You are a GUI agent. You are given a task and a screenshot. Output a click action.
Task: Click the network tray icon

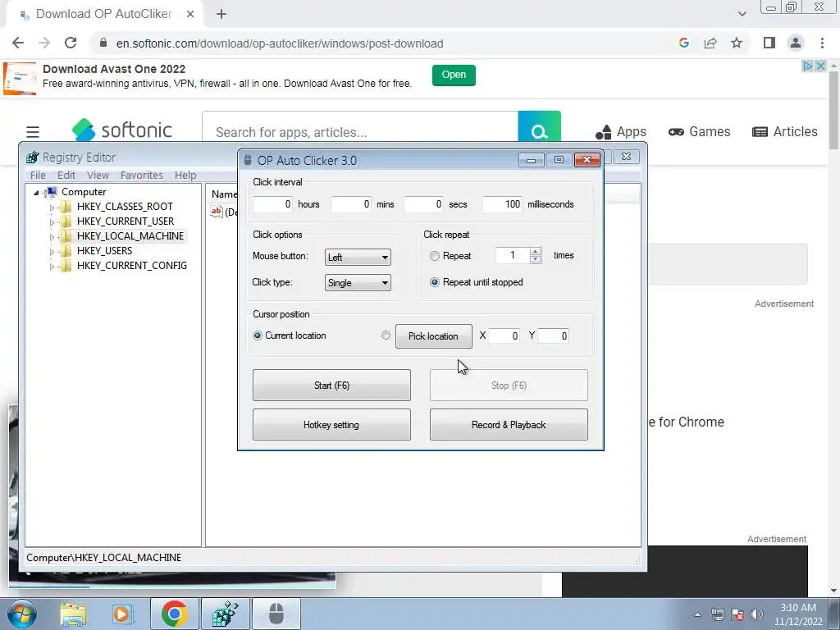tap(717, 614)
